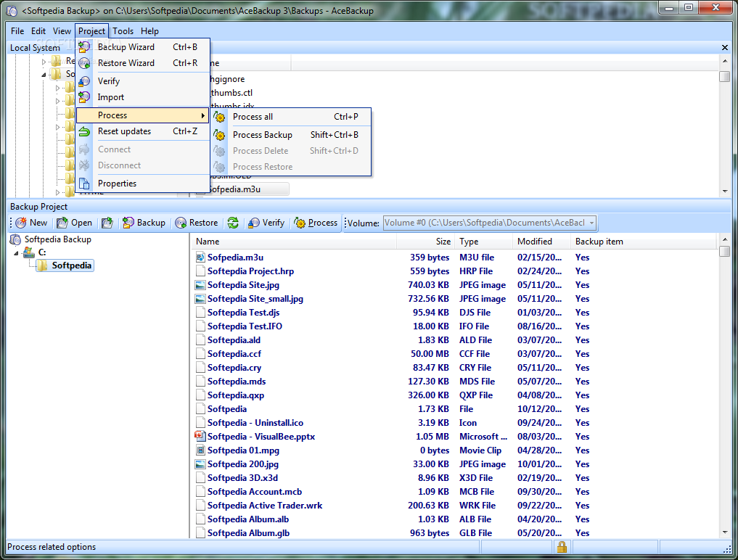The height and width of the screenshot is (560, 738).
Task: Click the Import icon in Project menu
Action: coord(84,97)
